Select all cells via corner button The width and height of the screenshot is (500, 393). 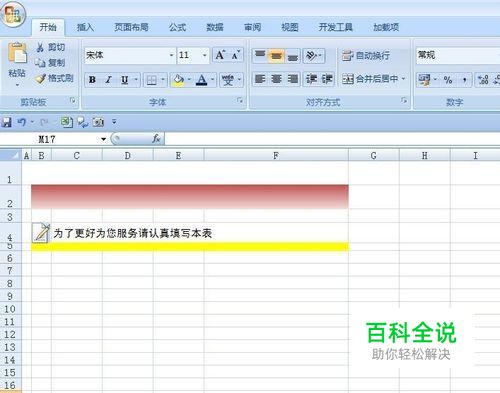click(x=11, y=155)
